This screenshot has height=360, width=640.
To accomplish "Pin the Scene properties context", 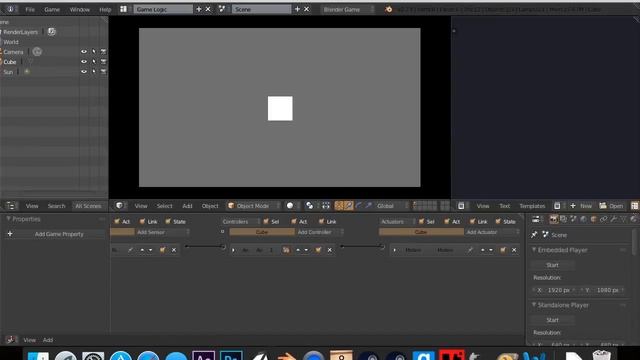I will [534, 235].
